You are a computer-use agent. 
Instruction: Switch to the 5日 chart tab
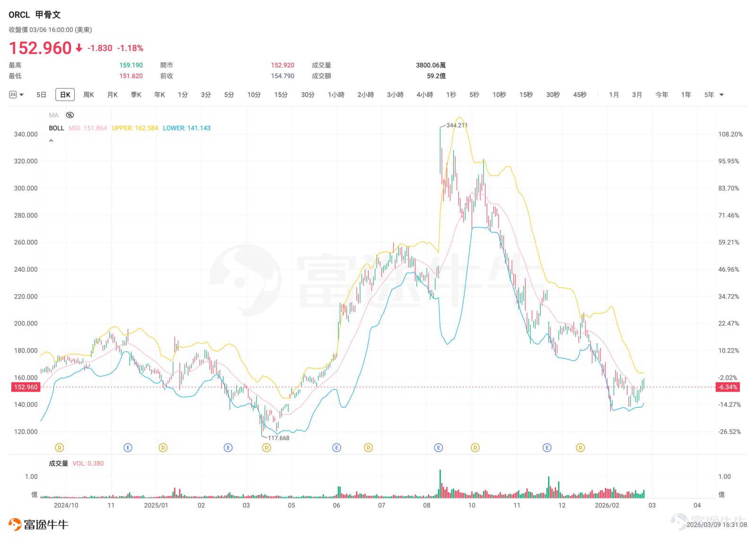[42, 95]
